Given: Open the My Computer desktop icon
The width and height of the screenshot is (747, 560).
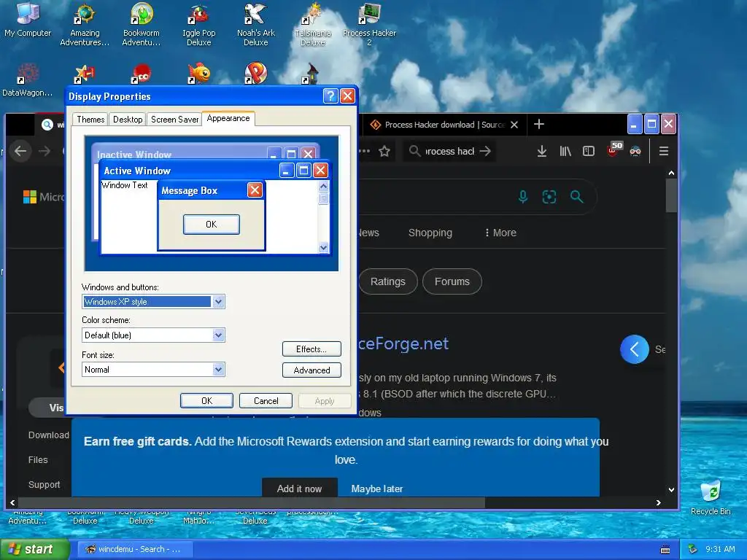Looking at the screenshot, I should 28,20.
